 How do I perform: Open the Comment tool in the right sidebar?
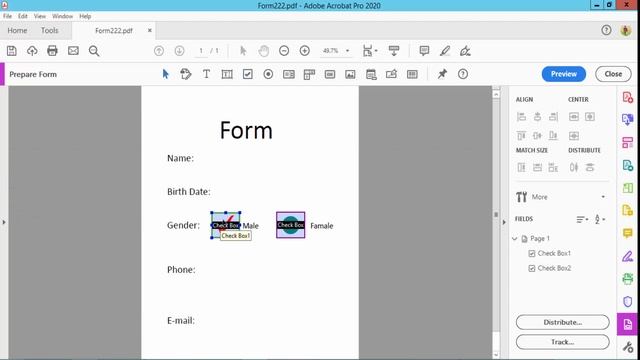[627, 233]
